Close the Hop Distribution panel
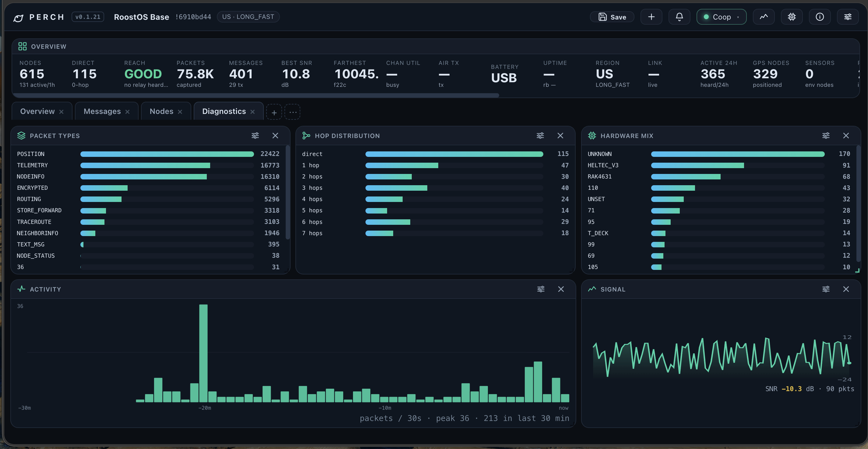Screen dimensions: 868x449 click(x=560, y=136)
